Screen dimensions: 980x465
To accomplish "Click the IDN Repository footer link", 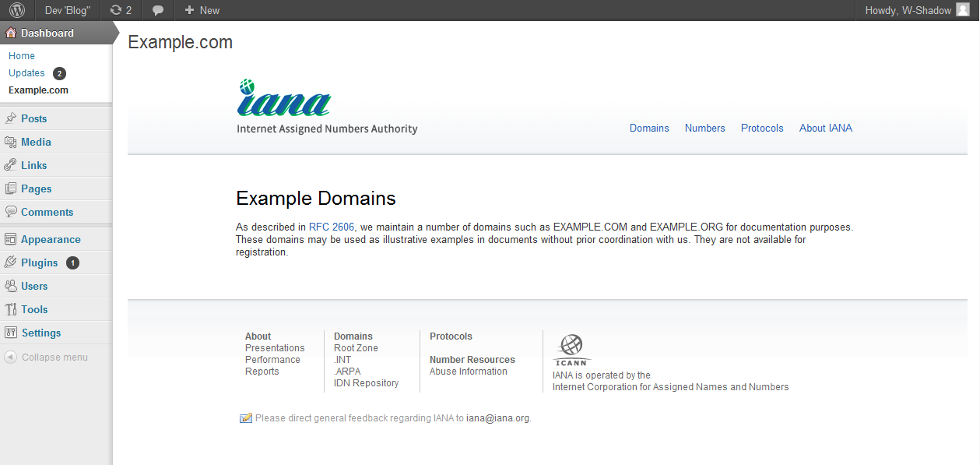I will 367,383.
